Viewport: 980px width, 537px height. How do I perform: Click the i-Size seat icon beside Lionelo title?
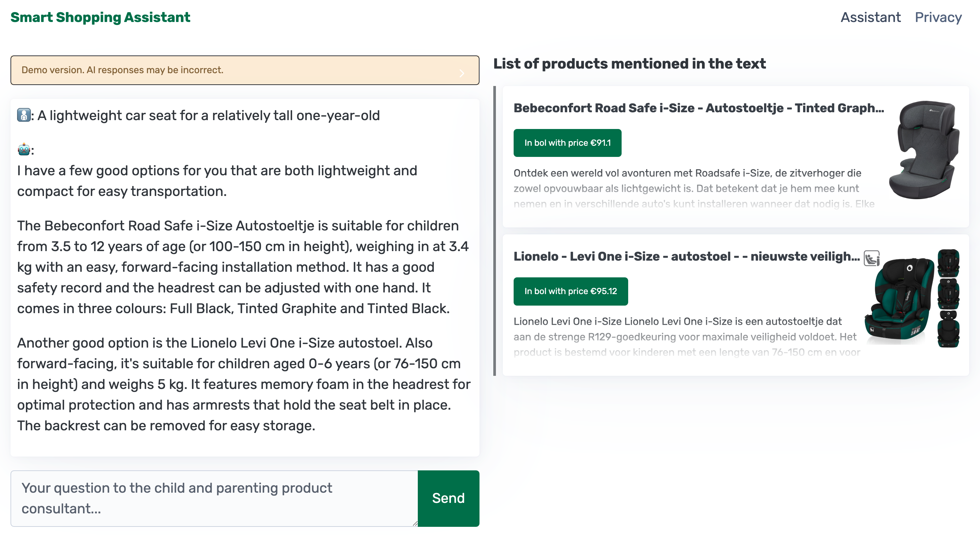(872, 258)
